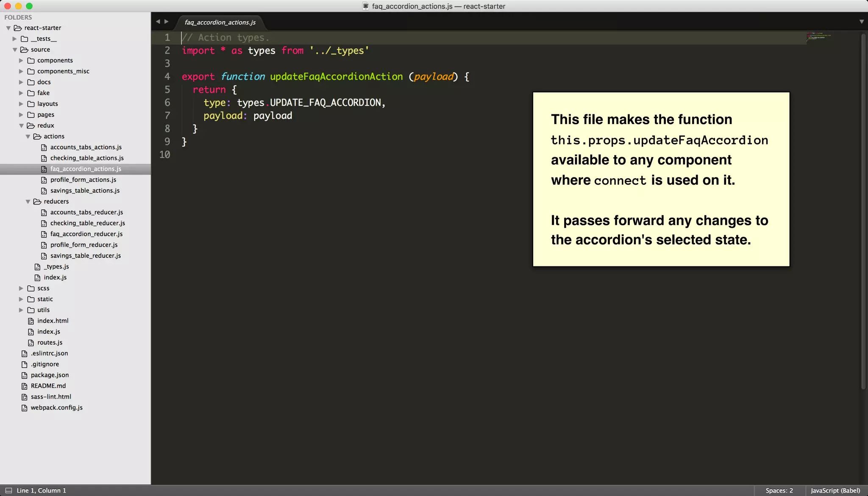Click the static folder icon
The width and height of the screenshot is (868, 496).
(31, 299)
